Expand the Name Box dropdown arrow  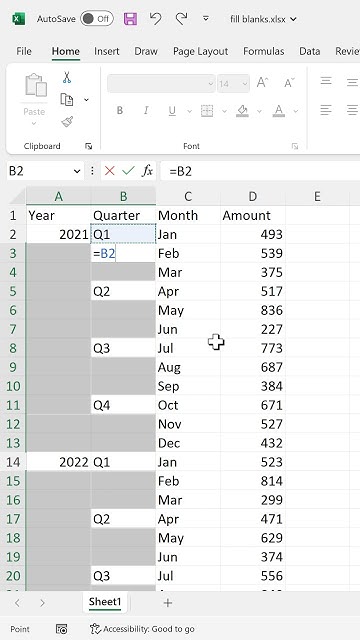77,171
